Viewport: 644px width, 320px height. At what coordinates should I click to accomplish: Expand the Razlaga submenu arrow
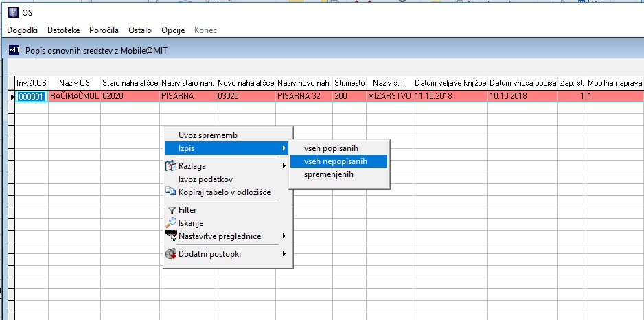(284, 166)
